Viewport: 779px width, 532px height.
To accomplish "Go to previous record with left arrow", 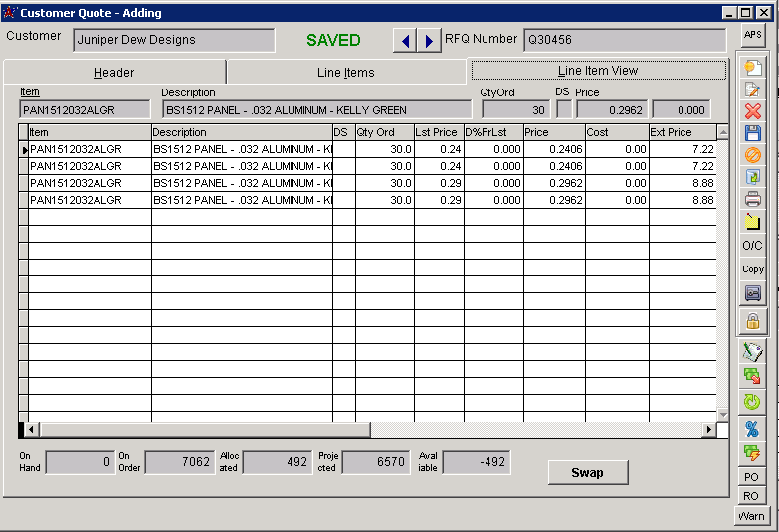I will tap(404, 41).
